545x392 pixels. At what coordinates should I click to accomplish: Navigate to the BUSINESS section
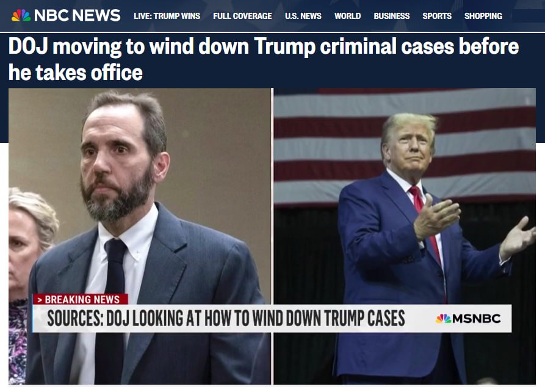[392, 16]
